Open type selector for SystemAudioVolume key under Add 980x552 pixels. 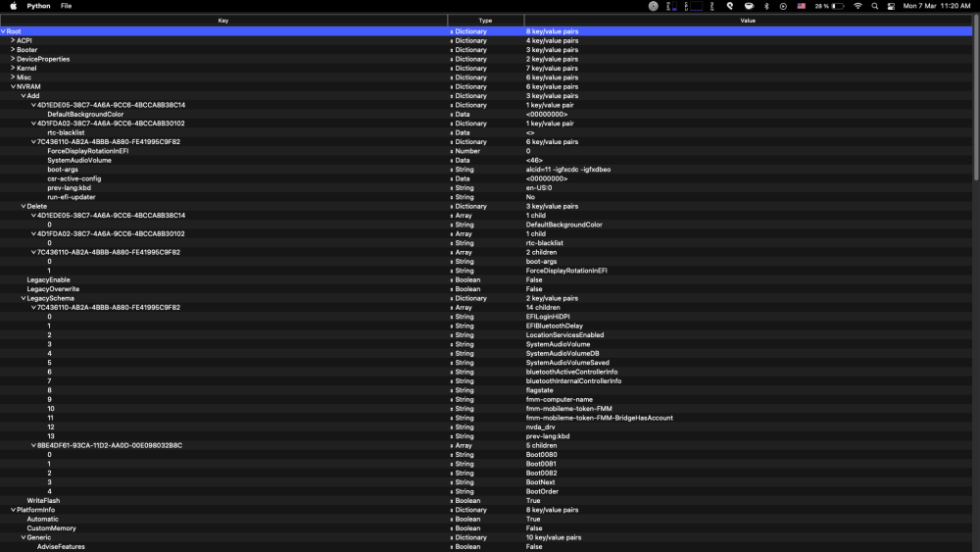[452, 160]
